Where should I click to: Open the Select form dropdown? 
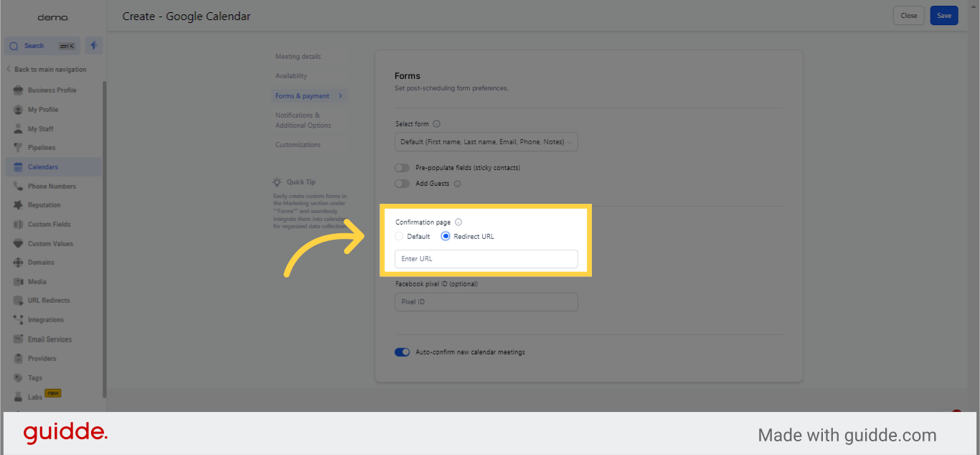point(486,142)
